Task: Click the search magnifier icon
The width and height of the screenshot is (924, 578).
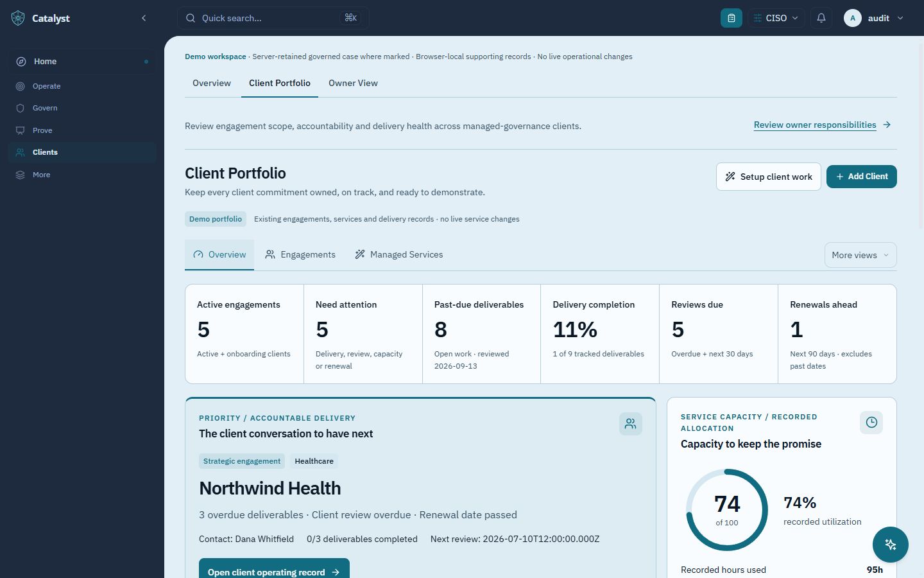Action: (191, 18)
